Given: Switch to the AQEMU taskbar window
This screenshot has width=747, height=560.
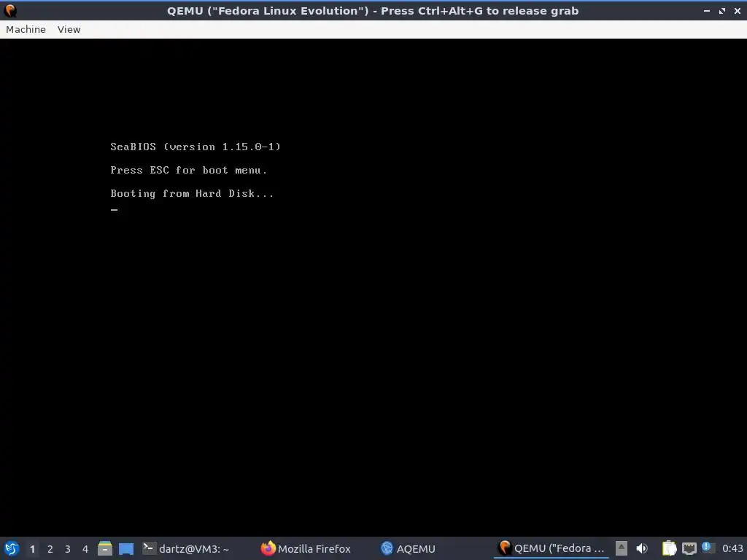Looking at the screenshot, I should [x=409, y=548].
